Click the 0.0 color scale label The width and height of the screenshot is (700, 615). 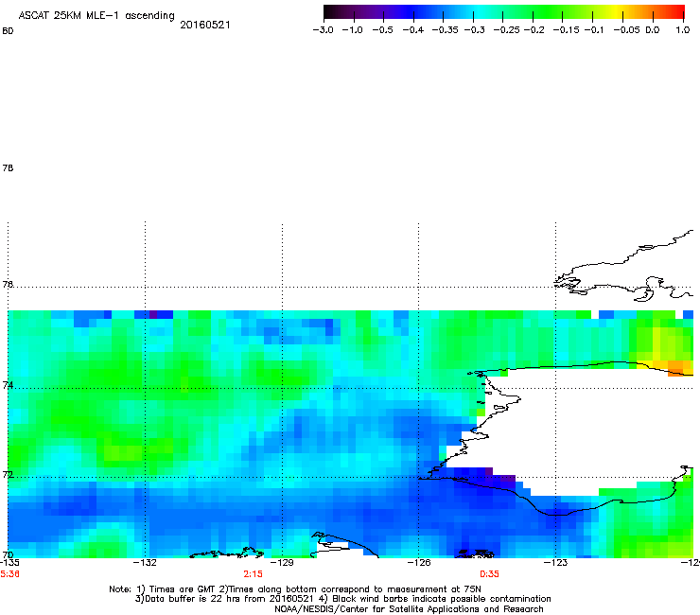[x=653, y=30]
